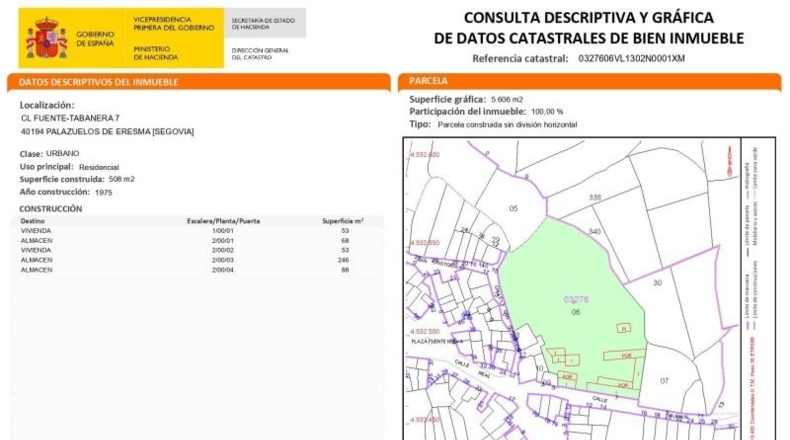The height and width of the screenshot is (440, 790).
Task: Click ALMACEN in the 2/00/03 row
Action: pyautogui.click(x=36, y=260)
